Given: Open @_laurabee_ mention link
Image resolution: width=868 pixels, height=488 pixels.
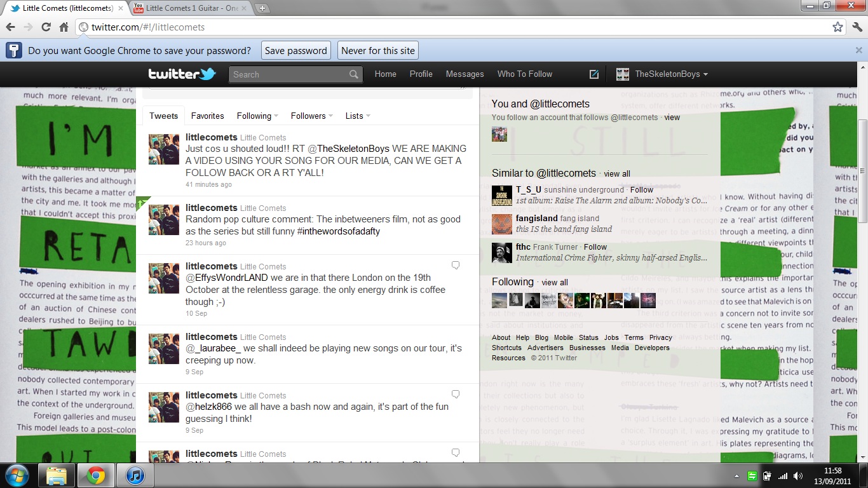Looking at the screenshot, I should (x=214, y=348).
